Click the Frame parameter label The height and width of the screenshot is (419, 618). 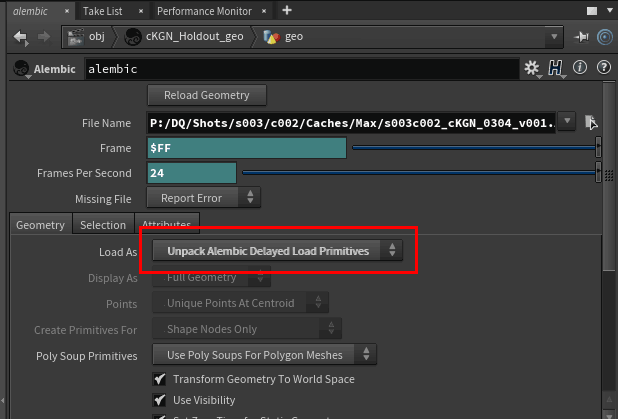[x=115, y=148]
